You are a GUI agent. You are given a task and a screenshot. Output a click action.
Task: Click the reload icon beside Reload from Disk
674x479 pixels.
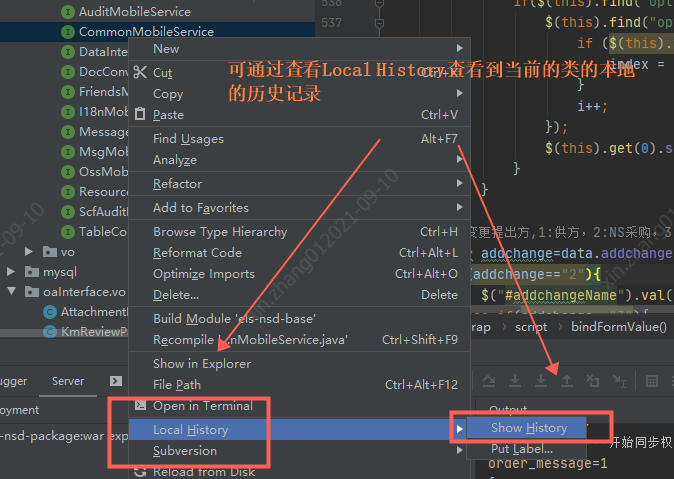[x=140, y=472]
